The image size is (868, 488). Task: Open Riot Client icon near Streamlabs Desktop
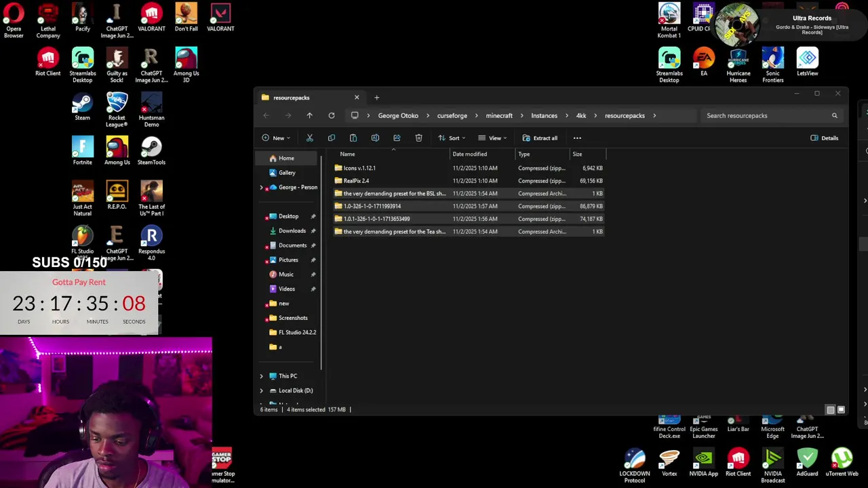click(47, 62)
